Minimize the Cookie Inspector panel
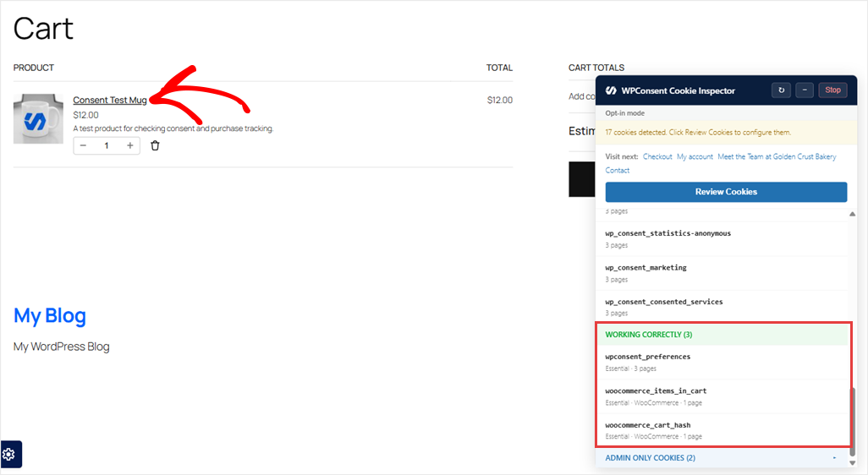 (x=805, y=90)
